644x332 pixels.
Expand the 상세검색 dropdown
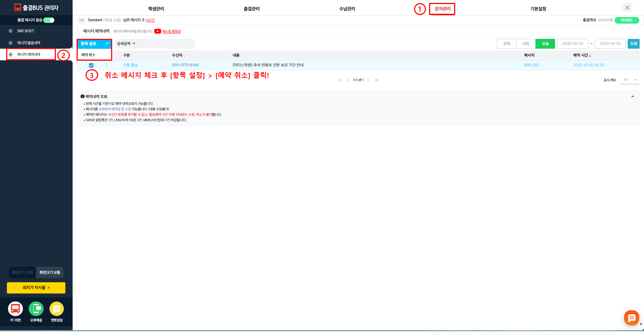coord(126,44)
